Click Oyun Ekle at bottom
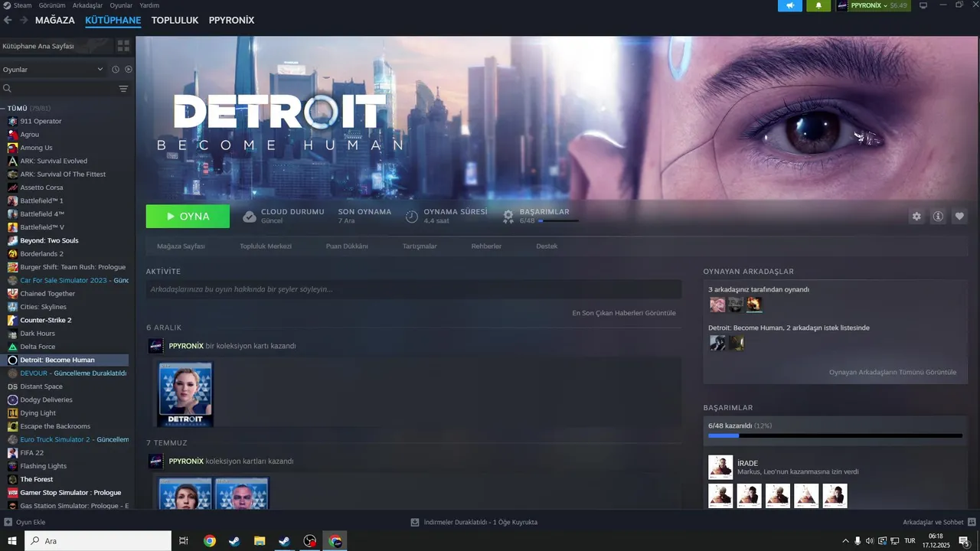Screen dimensions: 980x551 coord(24,522)
